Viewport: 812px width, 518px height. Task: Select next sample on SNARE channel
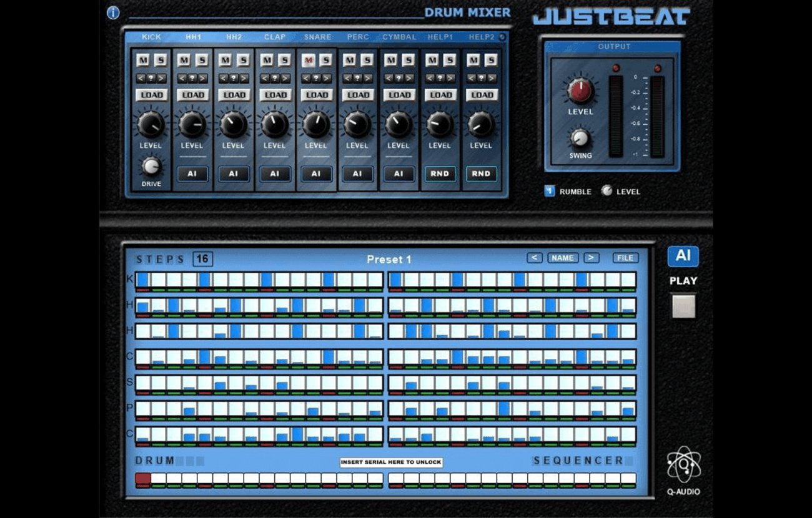[x=327, y=79]
